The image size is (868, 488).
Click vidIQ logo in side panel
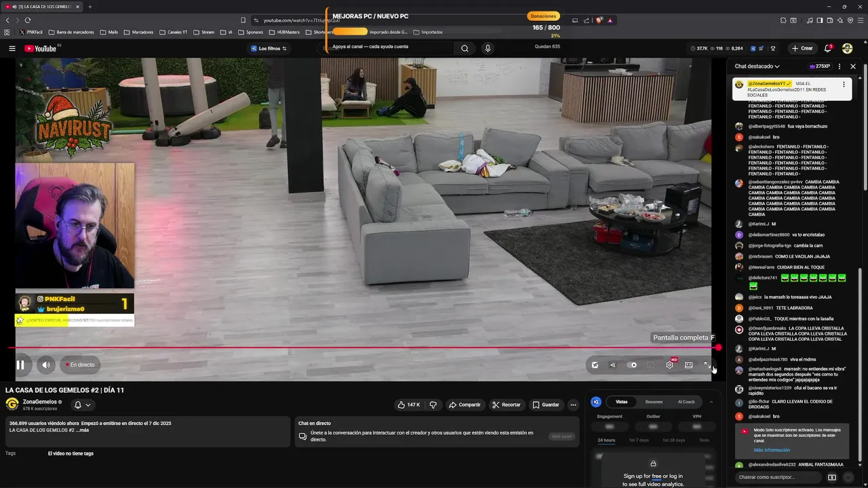tap(595, 402)
